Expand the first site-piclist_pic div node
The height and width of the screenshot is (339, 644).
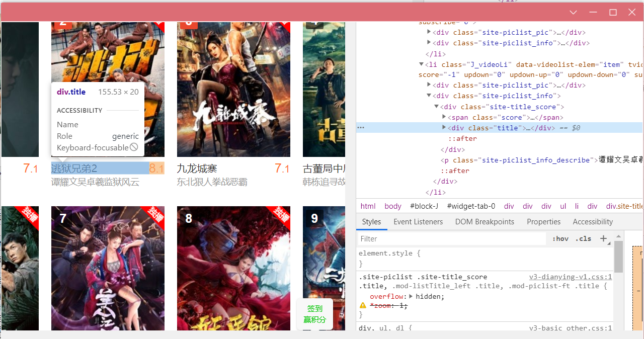coord(429,32)
